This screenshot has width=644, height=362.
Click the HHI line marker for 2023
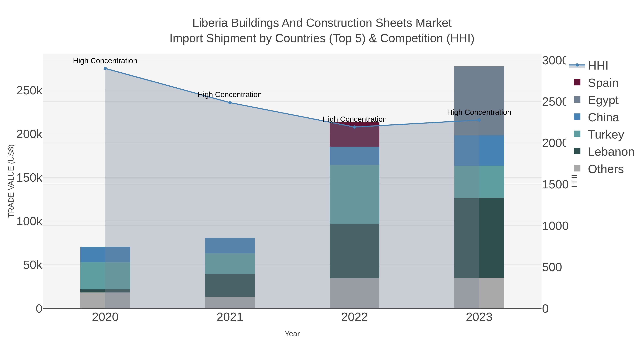479,120
